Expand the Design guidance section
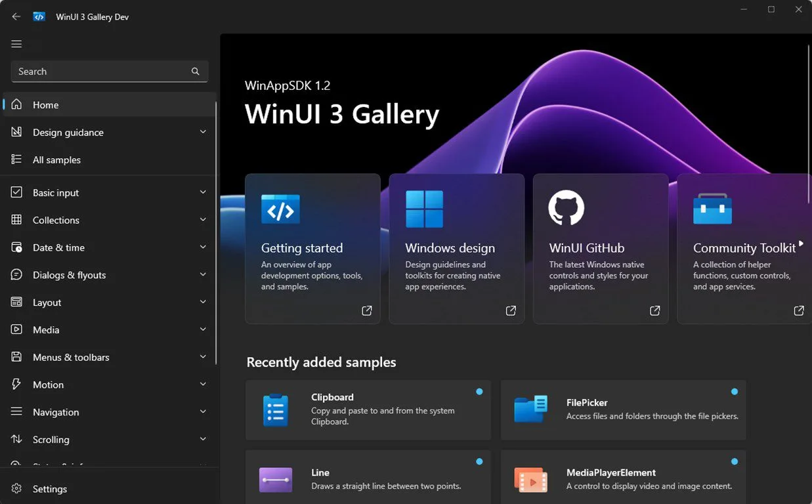This screenshot has width=812, height=504. (x=203, y=132)
